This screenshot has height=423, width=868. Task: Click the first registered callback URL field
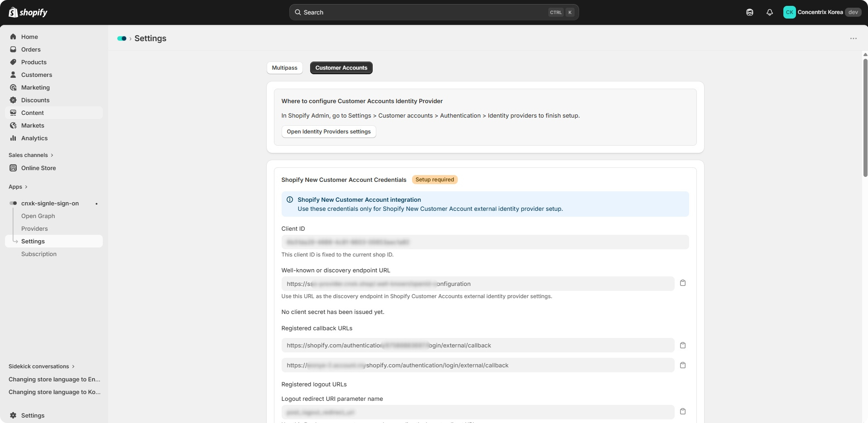pos(478,345)
